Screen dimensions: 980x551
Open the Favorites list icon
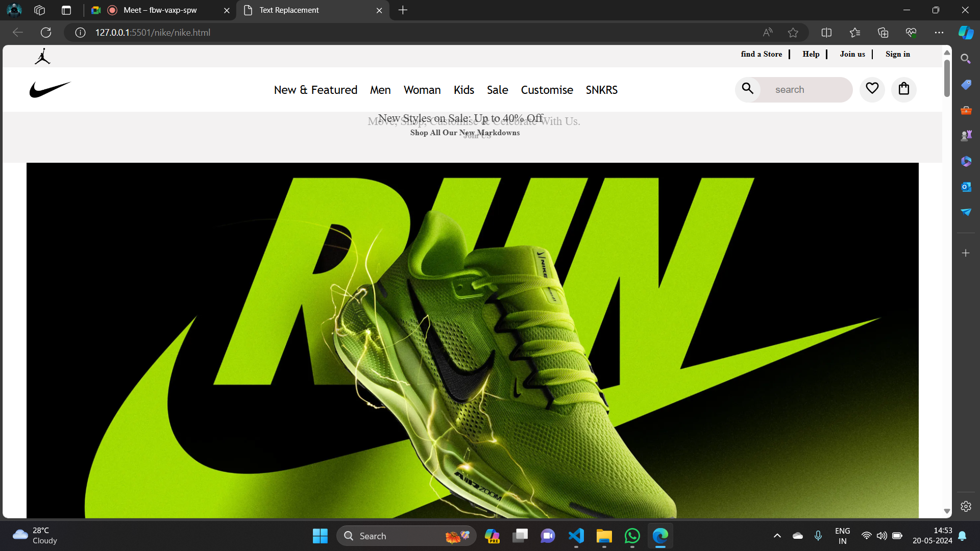click(855, 33)
